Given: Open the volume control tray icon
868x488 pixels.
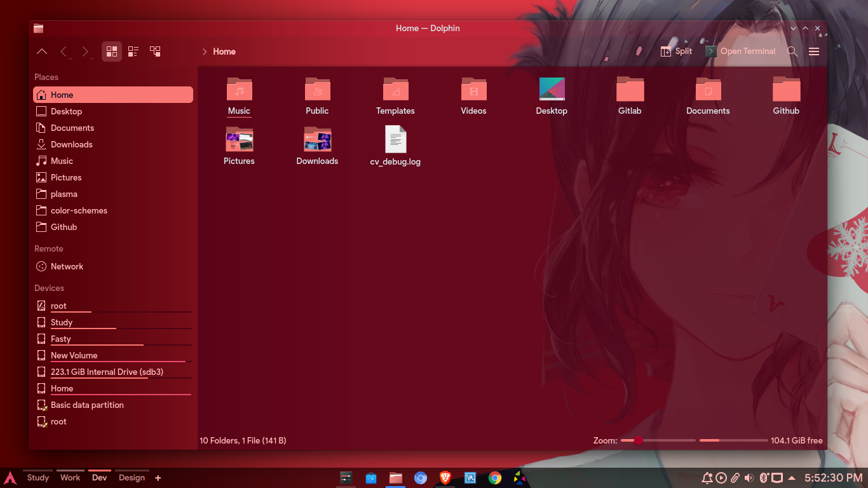Looking at the screenshot, I should tap(749, 478).
